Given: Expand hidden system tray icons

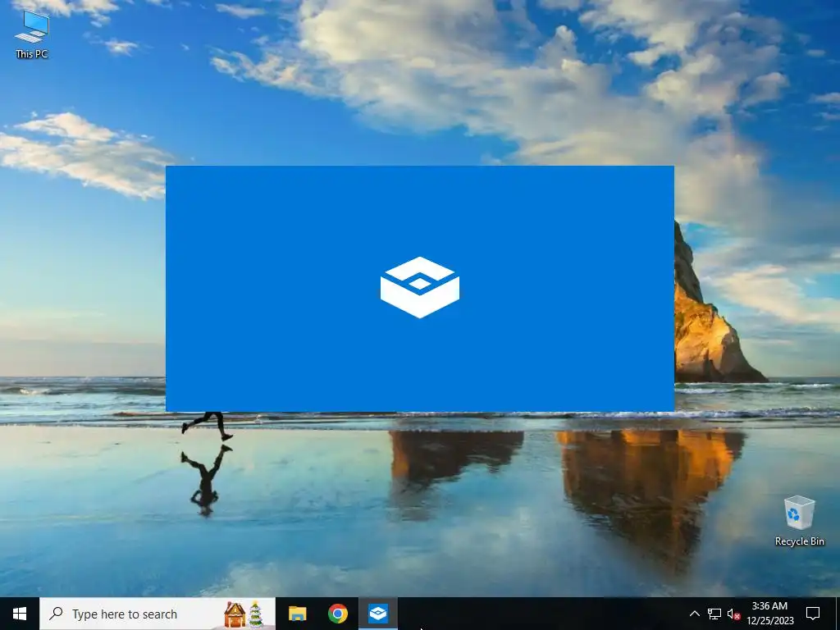Looking at the screenshot, I should point(694,614).
